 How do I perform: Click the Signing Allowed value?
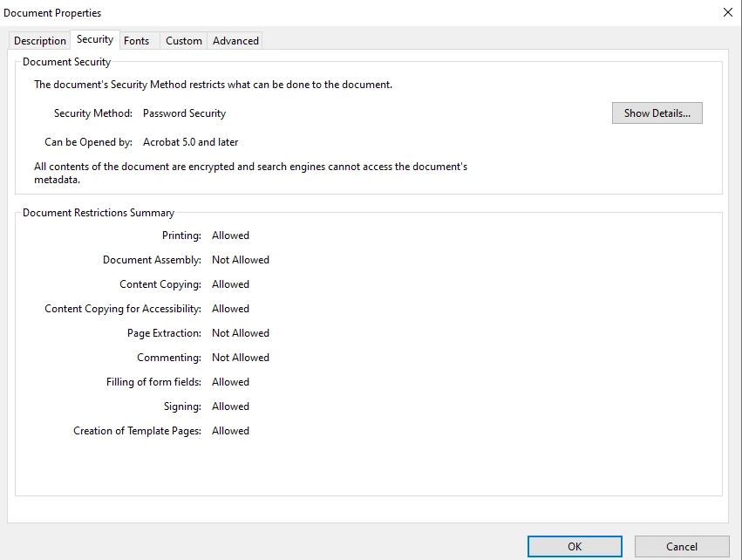coord(230,406)
